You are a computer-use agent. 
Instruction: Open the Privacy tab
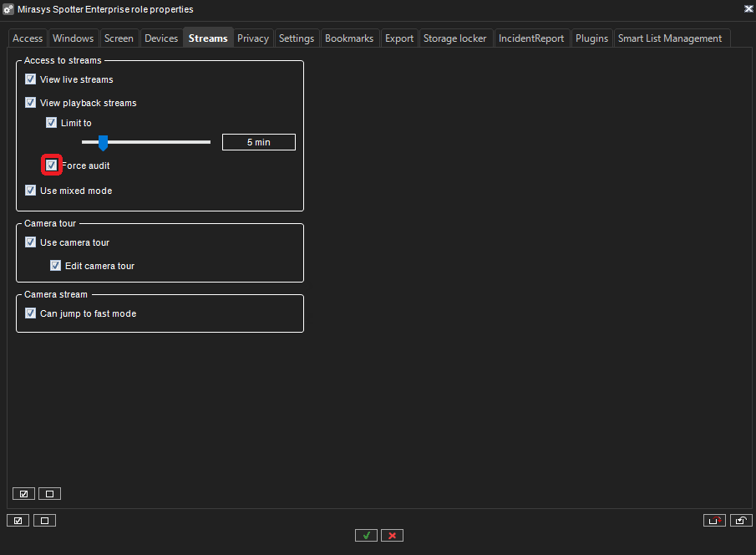tap(252, 38)
